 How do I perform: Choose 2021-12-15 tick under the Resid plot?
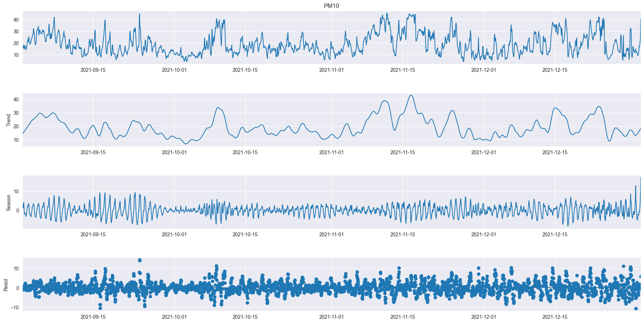[555, 317]
